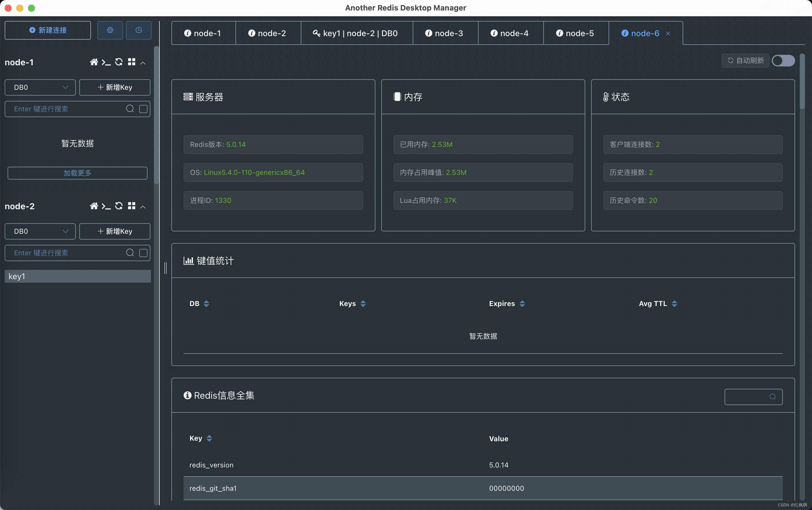Click node-2 search magnifier icon

[130, 252]
